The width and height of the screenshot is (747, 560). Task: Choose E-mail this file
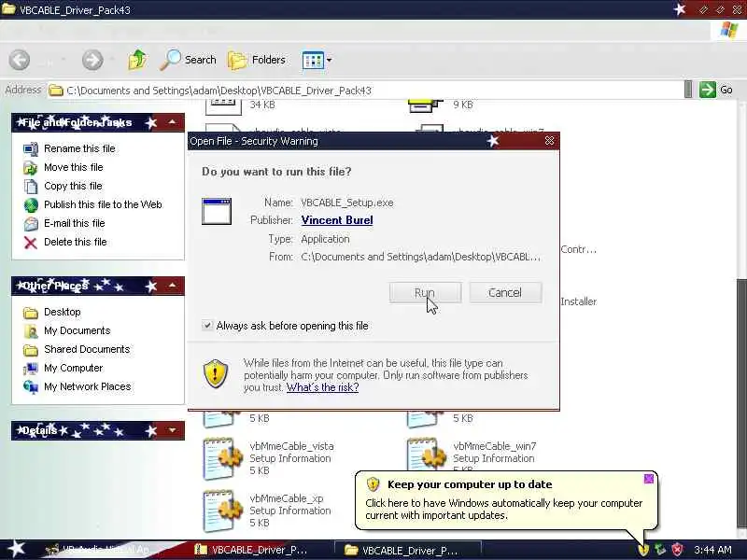point(75,223)
